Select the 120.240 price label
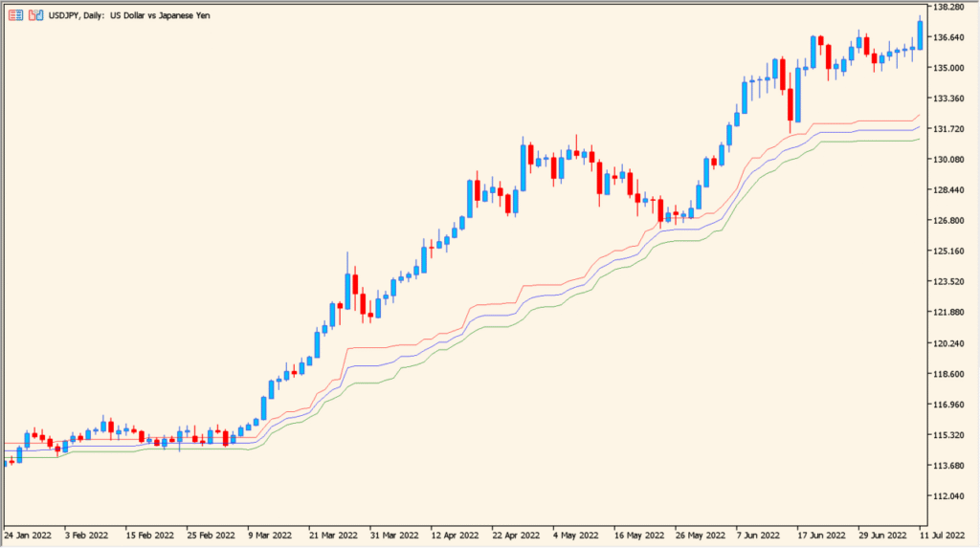This screenshot has width=980, height=548. [x=948, y=343]
